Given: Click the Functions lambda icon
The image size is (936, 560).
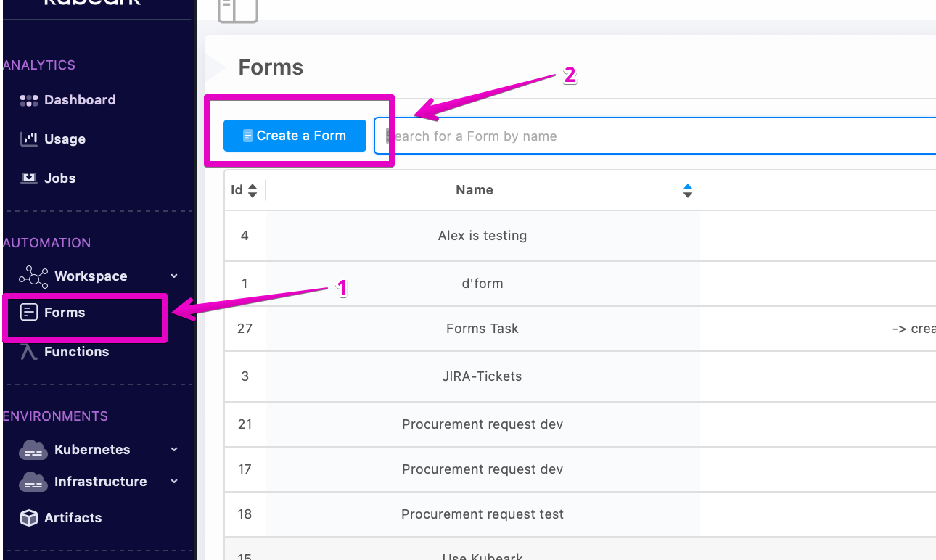Looking at the screenshot, I should point(28,352).
